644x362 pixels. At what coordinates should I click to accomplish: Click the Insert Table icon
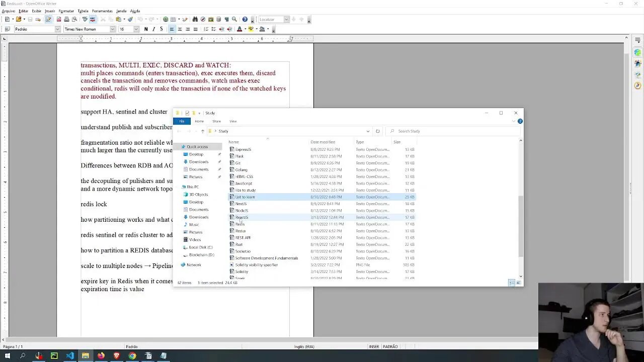pos(173,20)
